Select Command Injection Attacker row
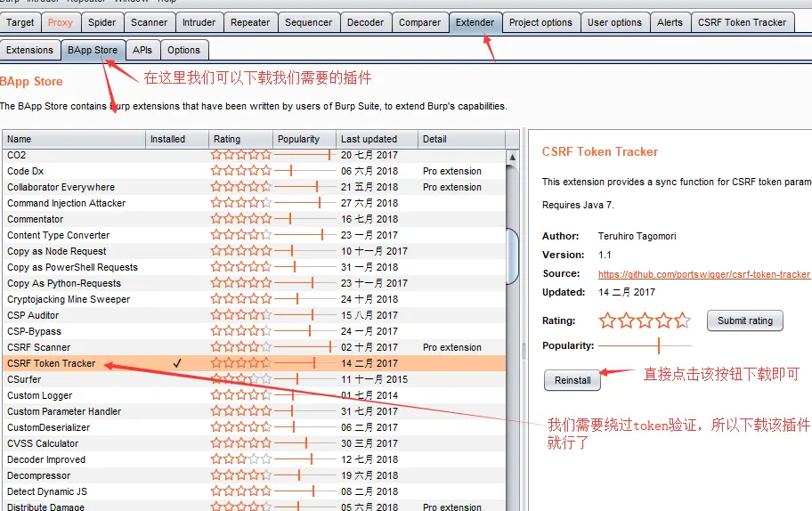 pos(254,203)
